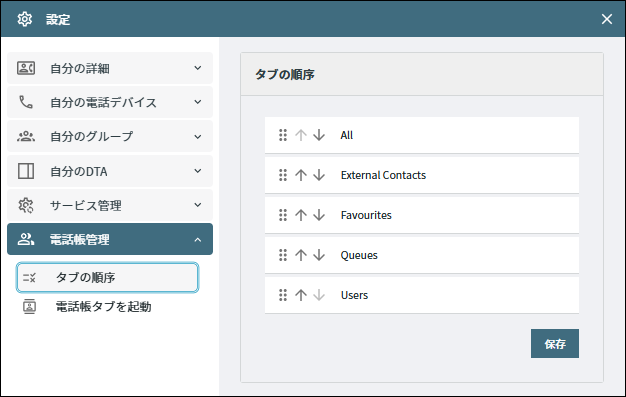The height and width of the screenshot is (397, 626).
Task: Click the drag handle of External Contacts row
Action: [x=283, y=175]
